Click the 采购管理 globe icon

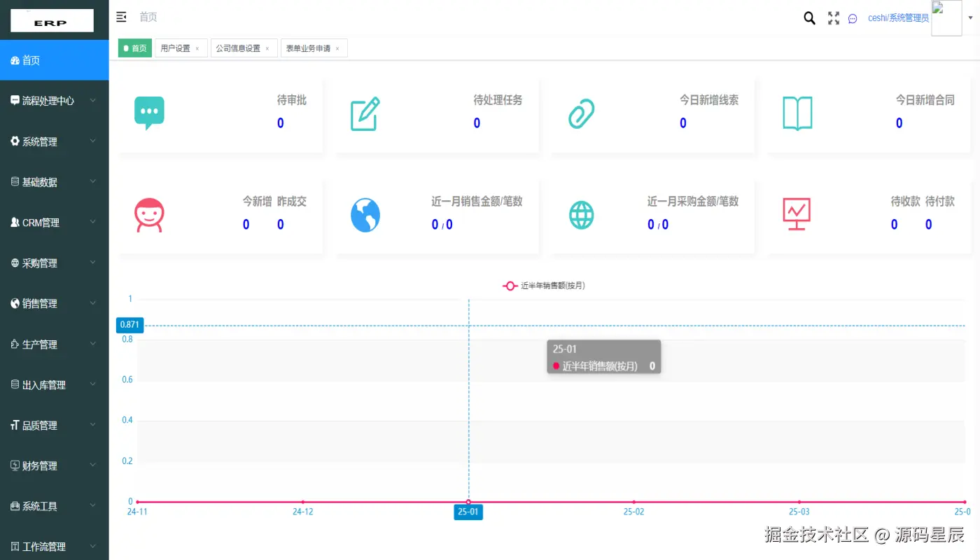pos(15,263)
